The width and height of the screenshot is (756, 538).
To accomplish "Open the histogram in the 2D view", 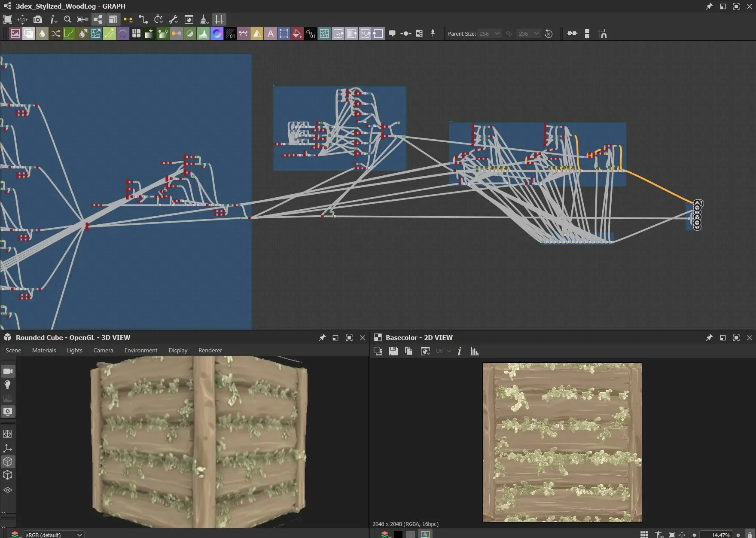I will (x=474, y=351).
